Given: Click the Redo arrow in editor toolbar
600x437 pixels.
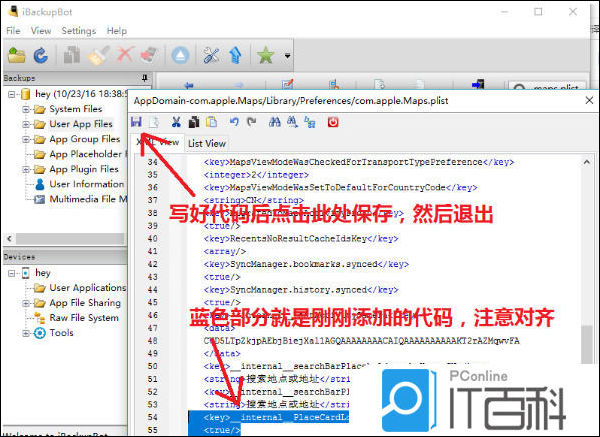Looking at the screenshot, I should coord(252,122).
